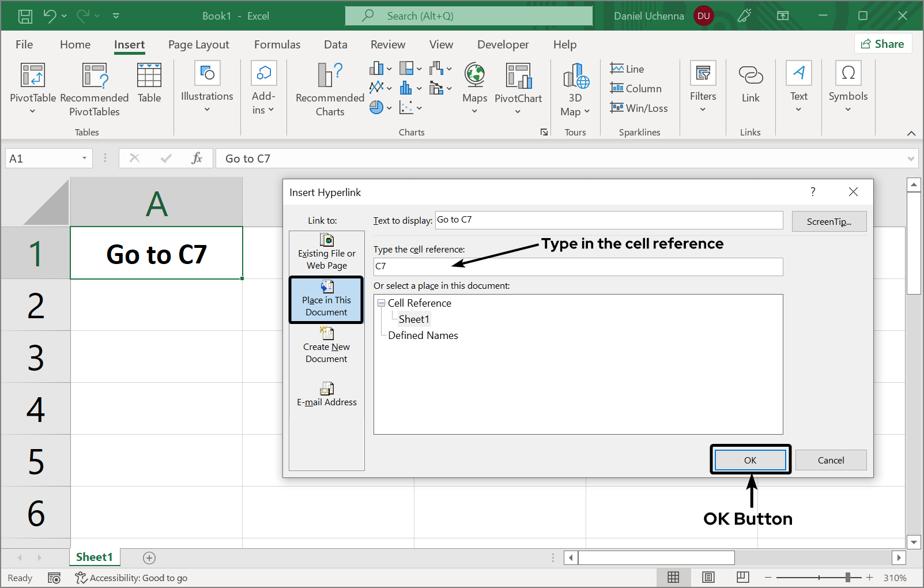The height and width of the screenshot is (588, 924).
Task: Open the Formulas ribbon tab
Action: coord(277,44)
